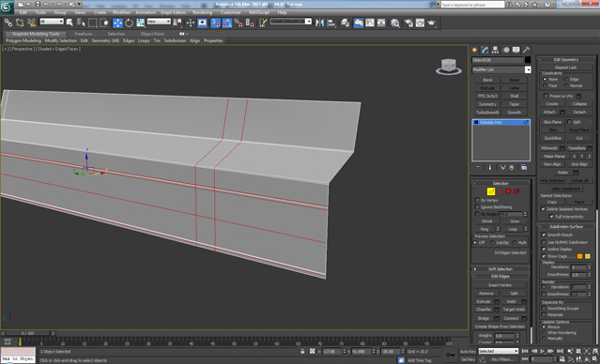Expand the Soft Selection rollout

pyautogui.click(x=500, y=269)
